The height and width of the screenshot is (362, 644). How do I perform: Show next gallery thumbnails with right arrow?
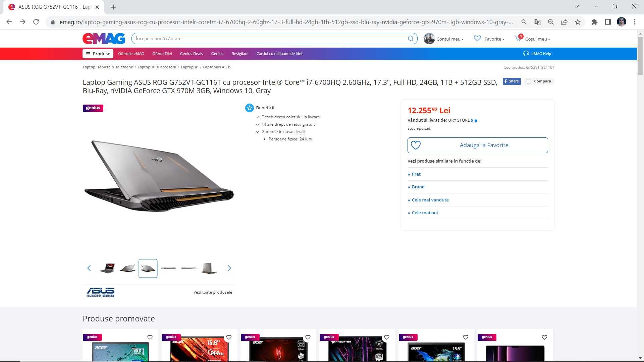pos(229,268)
